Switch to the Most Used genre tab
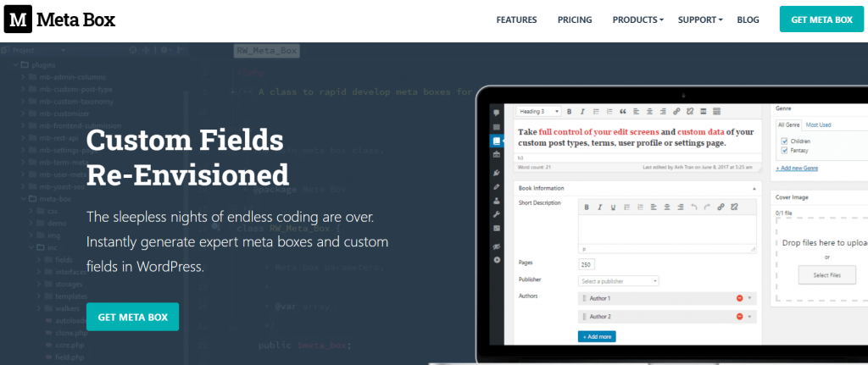 click(818, 125)
